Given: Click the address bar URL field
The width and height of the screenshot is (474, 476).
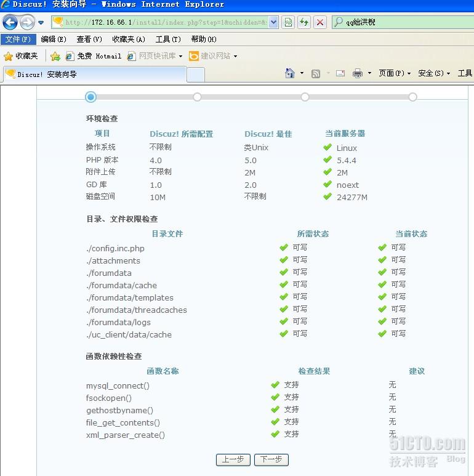Looking at the screenshot, I should 160,22.
